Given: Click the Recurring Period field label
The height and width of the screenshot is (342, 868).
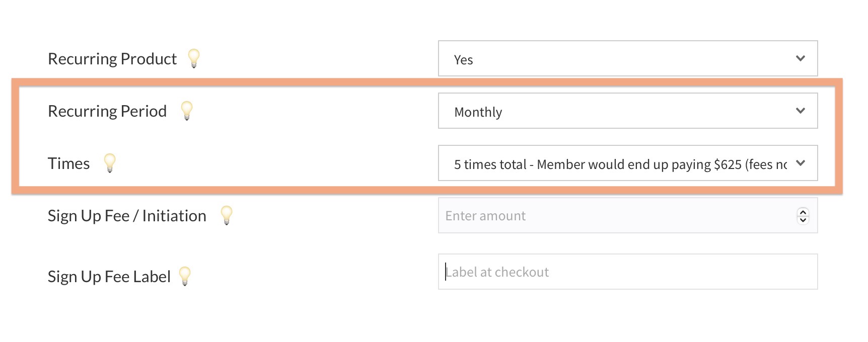Looking at the screenshot, I should click(107, 111).
